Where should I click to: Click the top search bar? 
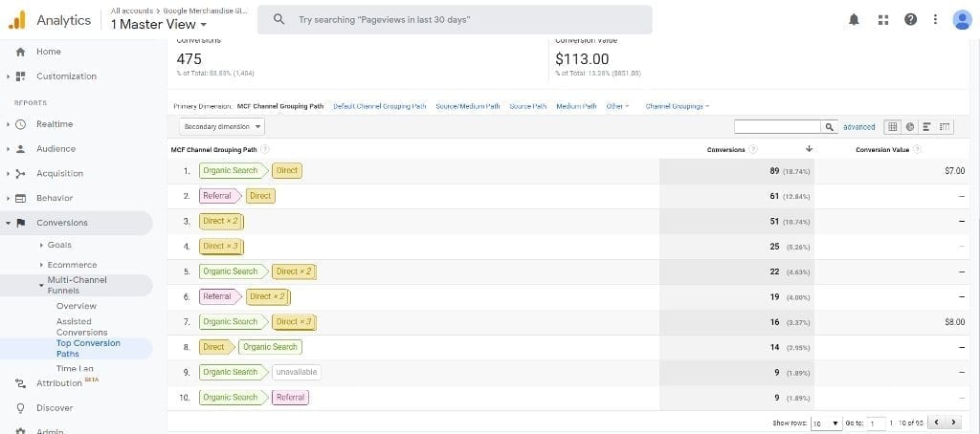(x=455, y=20)
